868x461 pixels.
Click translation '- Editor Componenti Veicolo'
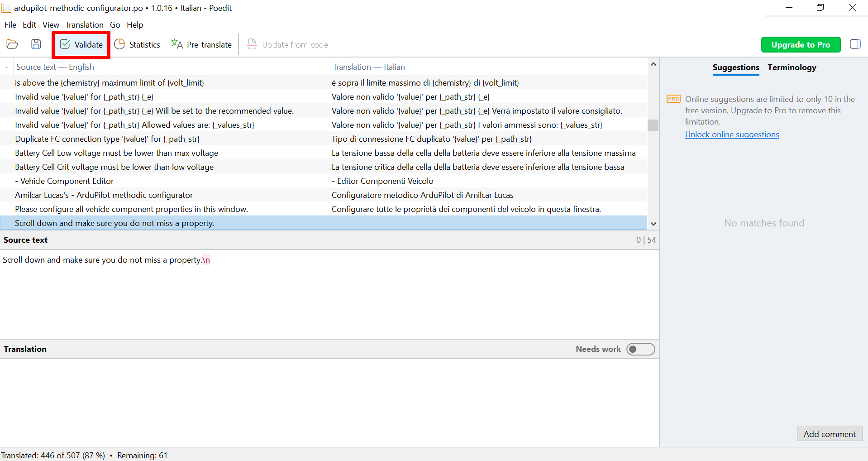[x=382, y=181]
